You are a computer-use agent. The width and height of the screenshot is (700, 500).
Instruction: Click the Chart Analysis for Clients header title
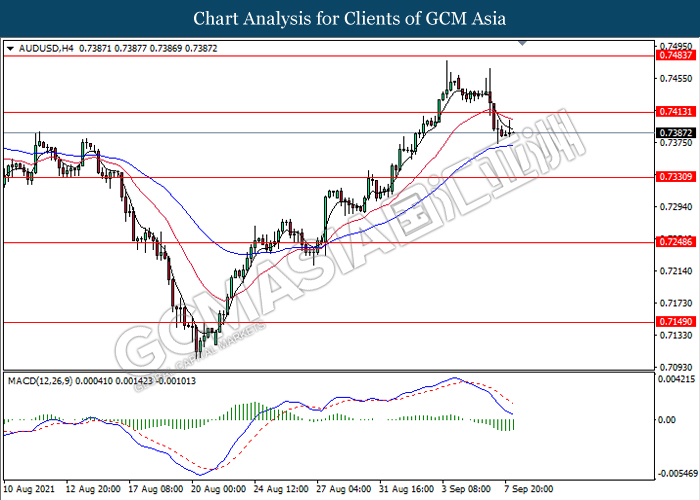point(350,19)
